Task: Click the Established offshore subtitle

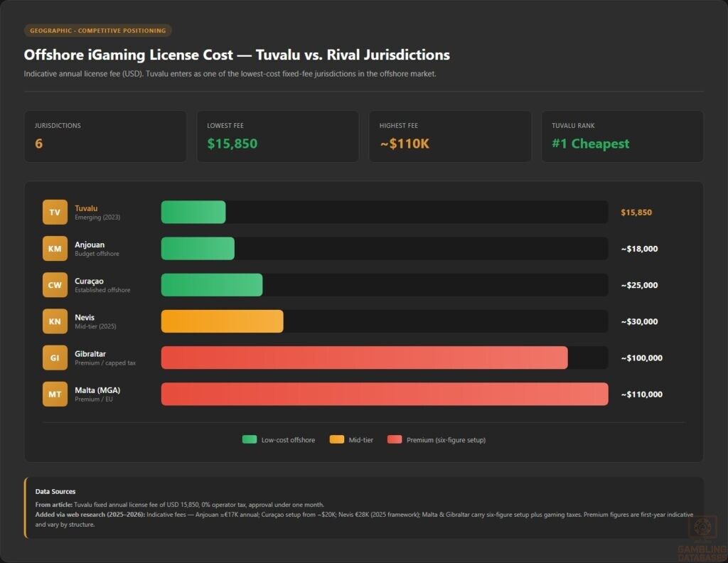Action: 102,289
